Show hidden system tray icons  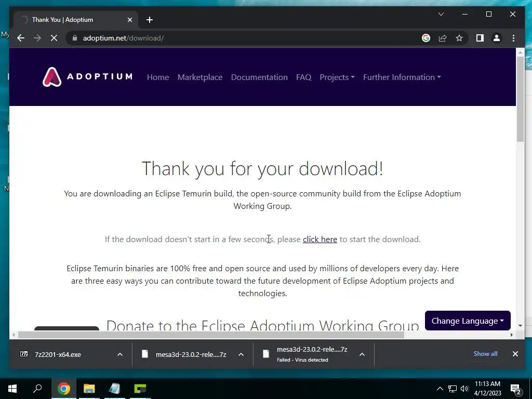440,389
